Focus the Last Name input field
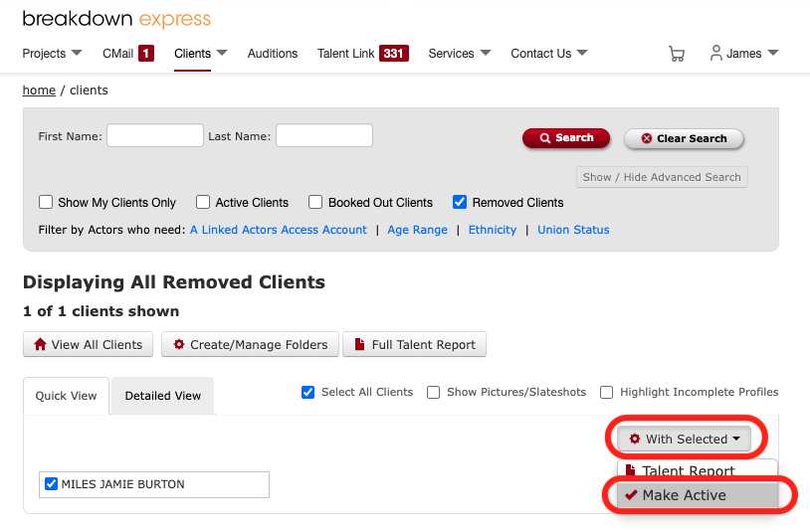810x532 pixels. click(x=324, y=135)
